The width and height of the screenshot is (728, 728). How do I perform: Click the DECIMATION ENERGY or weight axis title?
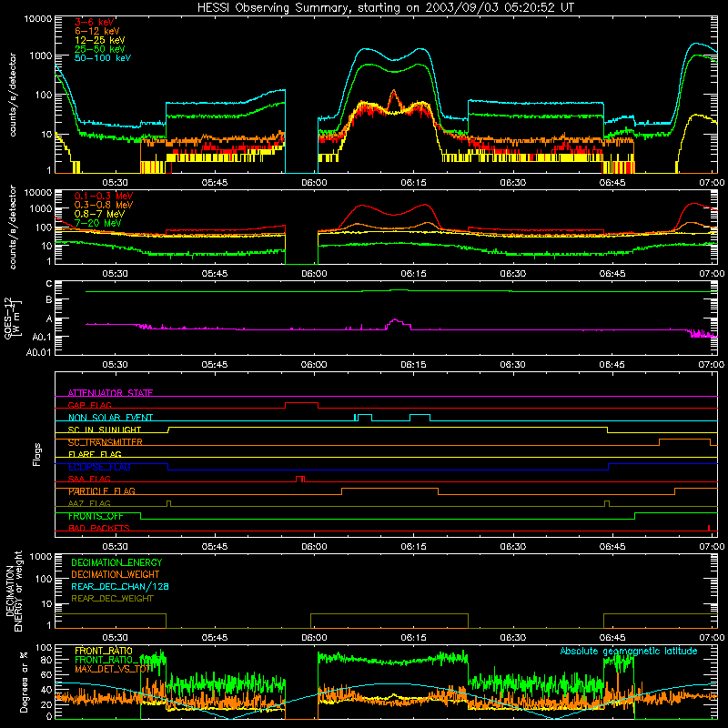point(14,591)
